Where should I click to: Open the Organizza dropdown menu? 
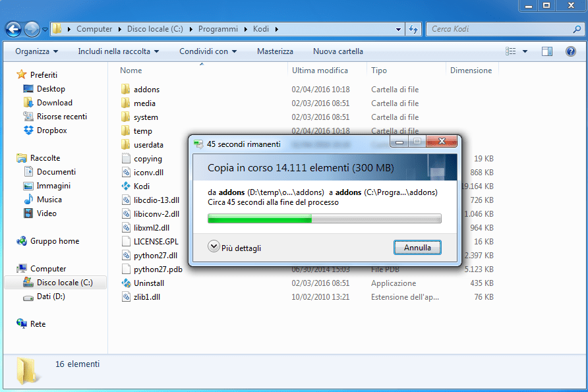36,51
